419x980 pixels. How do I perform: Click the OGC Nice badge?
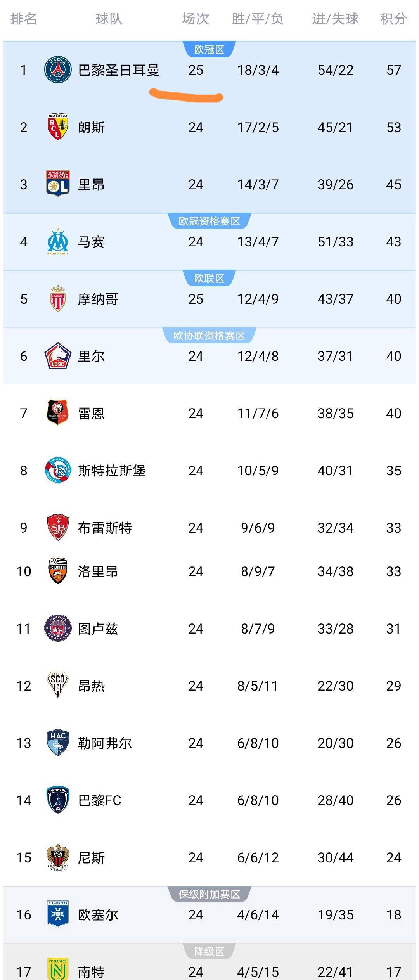point(58,857)
